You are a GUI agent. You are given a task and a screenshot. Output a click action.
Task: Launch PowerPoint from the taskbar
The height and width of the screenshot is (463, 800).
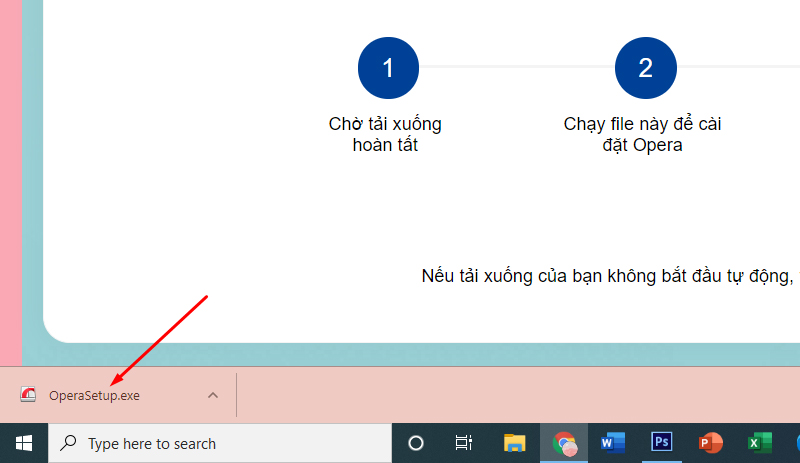pyautogui.click(x=710, y=443)
